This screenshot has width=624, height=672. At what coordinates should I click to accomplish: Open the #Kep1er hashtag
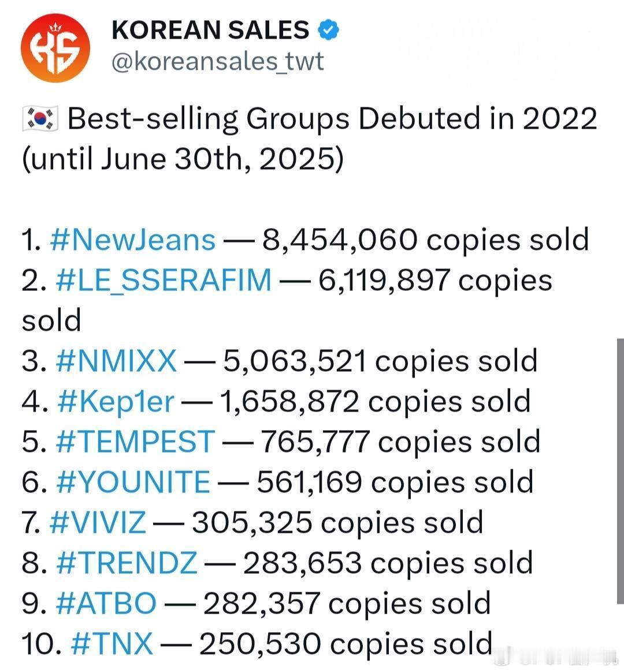116,402
